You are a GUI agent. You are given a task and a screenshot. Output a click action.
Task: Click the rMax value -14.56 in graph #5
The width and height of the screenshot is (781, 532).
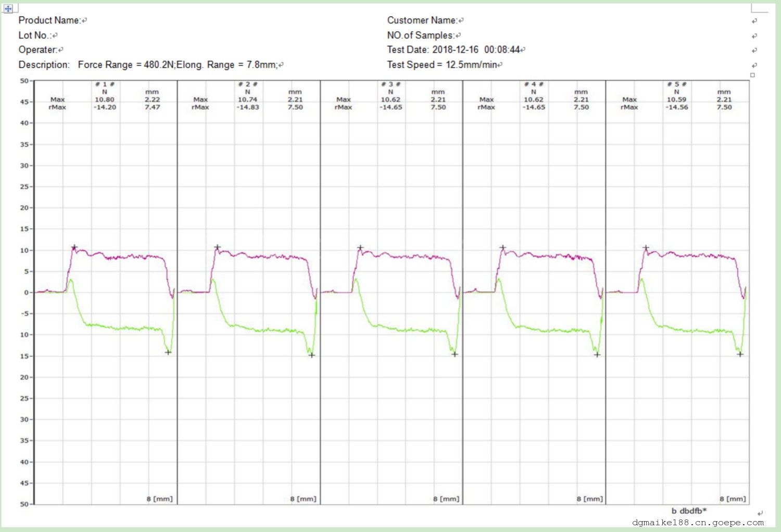tap(676, 107)
